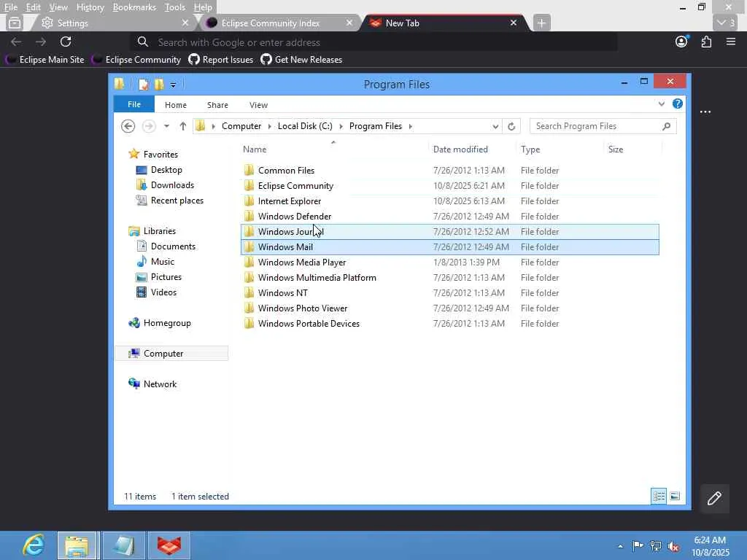747x560 pixels.
Task: Expand chevron after Program Files breadcrumb
Action: 411,126
